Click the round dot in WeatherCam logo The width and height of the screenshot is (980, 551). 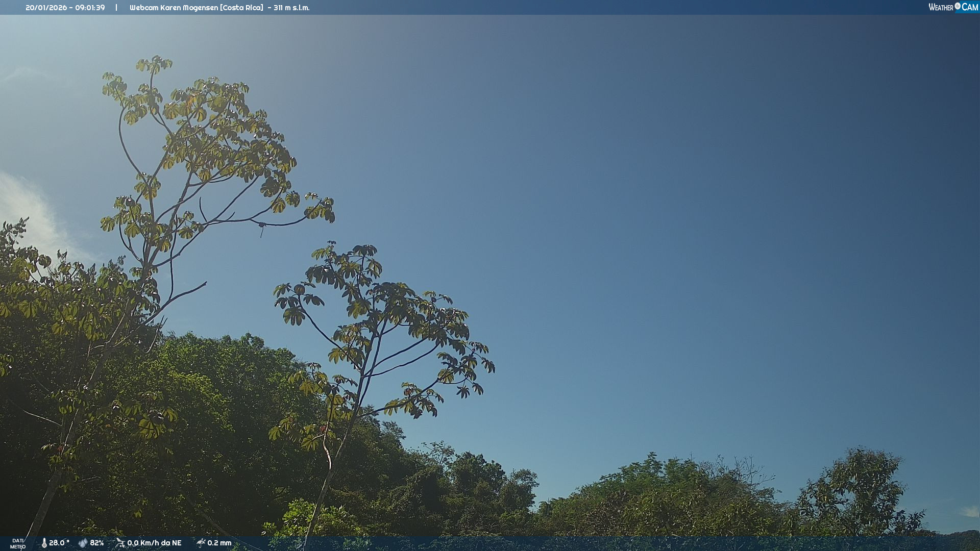958,6
